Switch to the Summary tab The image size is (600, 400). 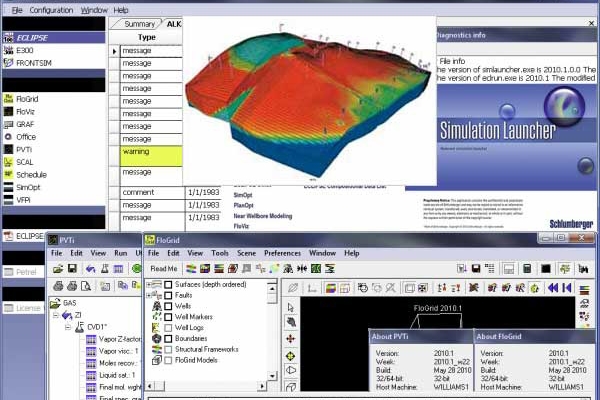139,24
